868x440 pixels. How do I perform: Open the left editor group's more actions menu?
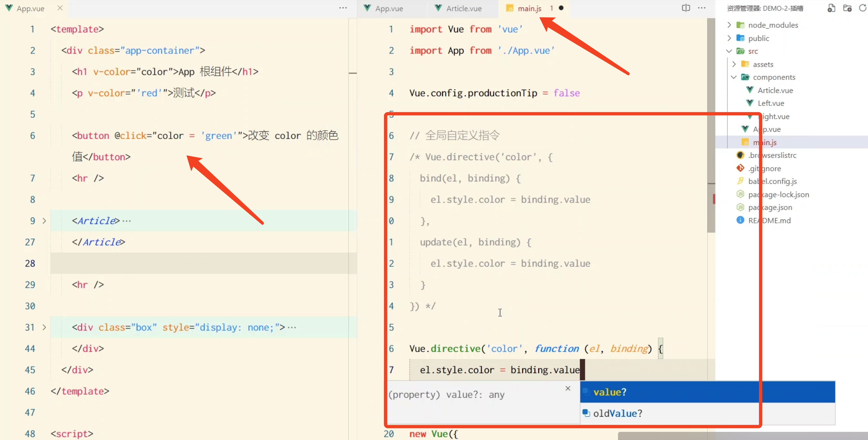(x=343, y=8)
